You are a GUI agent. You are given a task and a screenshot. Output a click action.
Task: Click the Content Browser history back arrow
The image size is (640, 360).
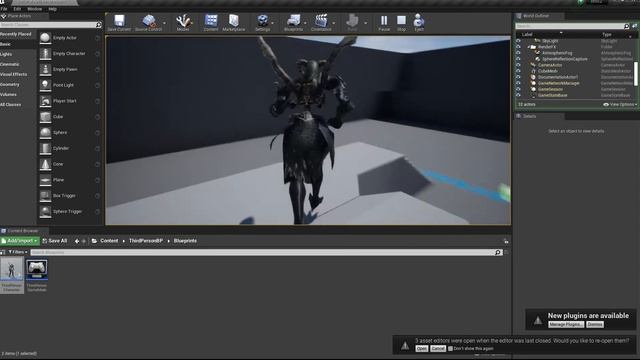pos(77,241)
